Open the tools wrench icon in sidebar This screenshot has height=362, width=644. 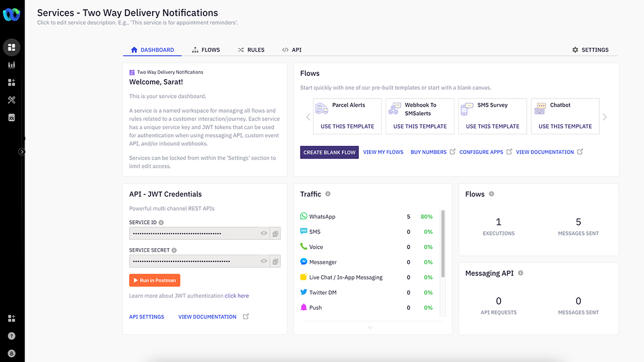pos(12,100)
